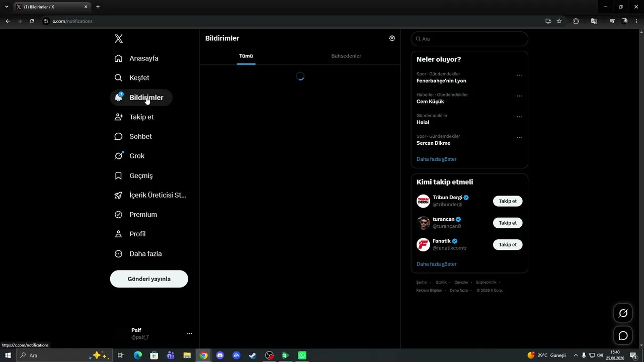Open notification settings gear icon
Screen dimensions: 644x362
pyautogui.click(x=392, y=38)
